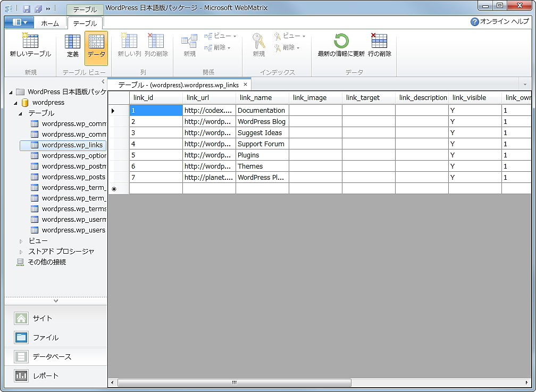This screenshot has width=536, height=392.
Task: Click the Save icon in quick access toolbar
Action: pyautogui.click(x=27, y=9)
